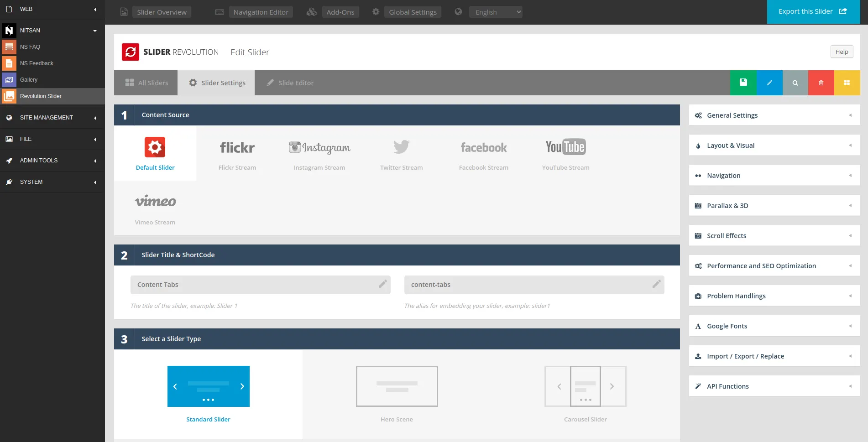Expand the SITE MANAGEMENT menu
868x442 pixels.
pyautogui.click(x=52, y=118)
